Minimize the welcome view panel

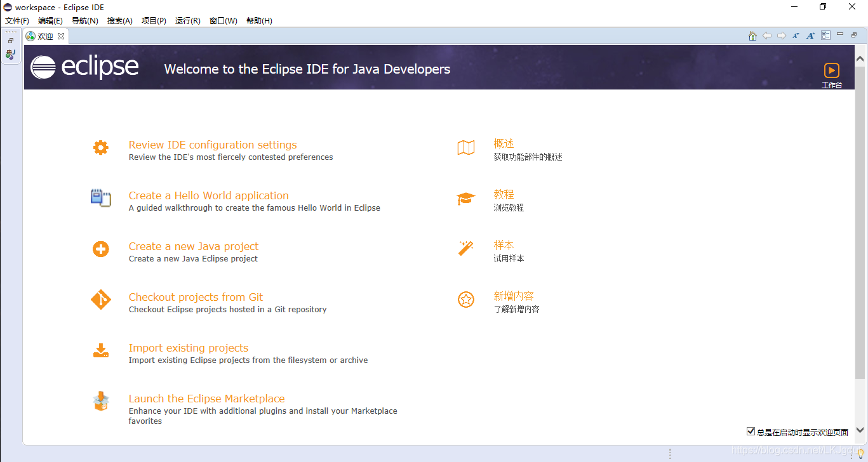(840, 34)
